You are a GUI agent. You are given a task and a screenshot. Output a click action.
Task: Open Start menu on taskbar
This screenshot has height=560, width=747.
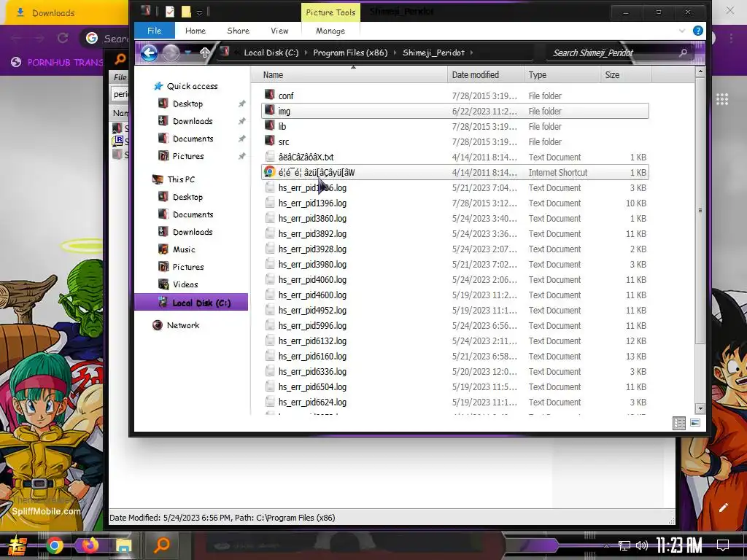[18, 545]
